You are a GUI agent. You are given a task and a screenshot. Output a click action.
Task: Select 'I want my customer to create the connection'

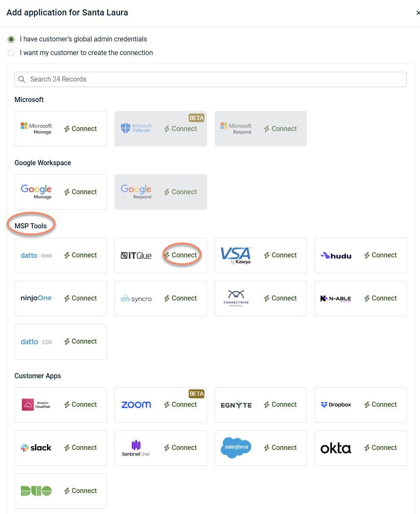pos(11,53)
